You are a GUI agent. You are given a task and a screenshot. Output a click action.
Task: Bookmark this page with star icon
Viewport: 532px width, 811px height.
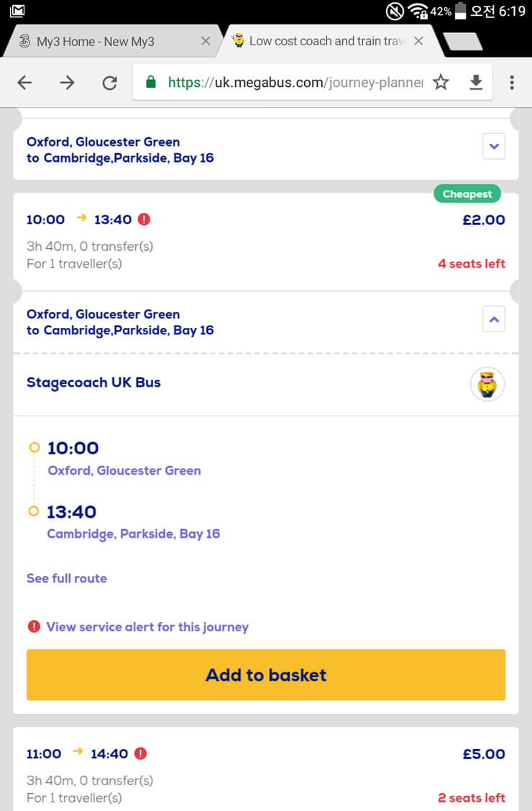(x=441, y=83)
